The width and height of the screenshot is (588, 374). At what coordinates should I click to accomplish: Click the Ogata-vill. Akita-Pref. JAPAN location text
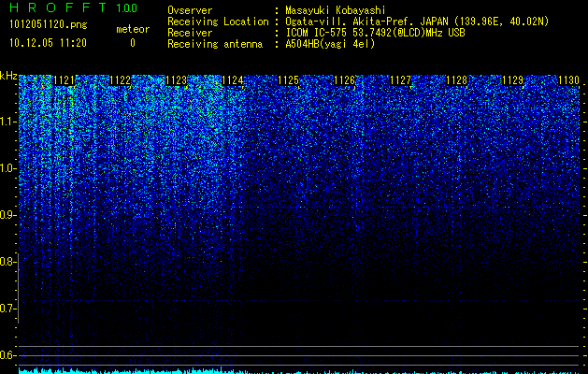[417, 22]
